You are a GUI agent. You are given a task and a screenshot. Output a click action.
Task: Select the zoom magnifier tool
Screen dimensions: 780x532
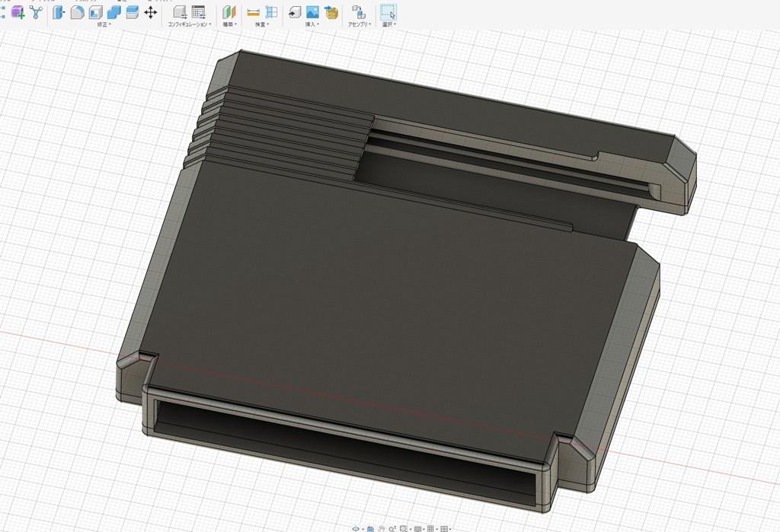point(392,528)
